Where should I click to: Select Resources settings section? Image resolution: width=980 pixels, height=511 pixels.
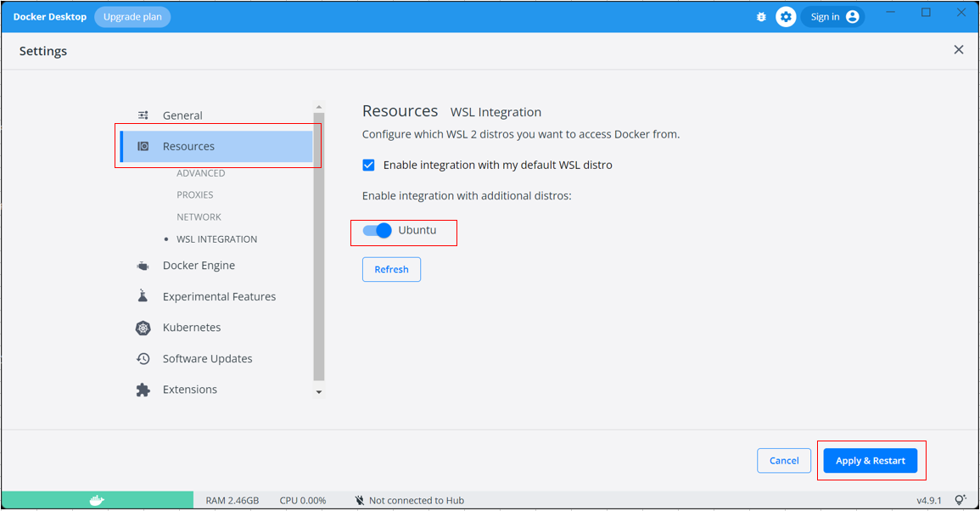[x=216, y=146]
